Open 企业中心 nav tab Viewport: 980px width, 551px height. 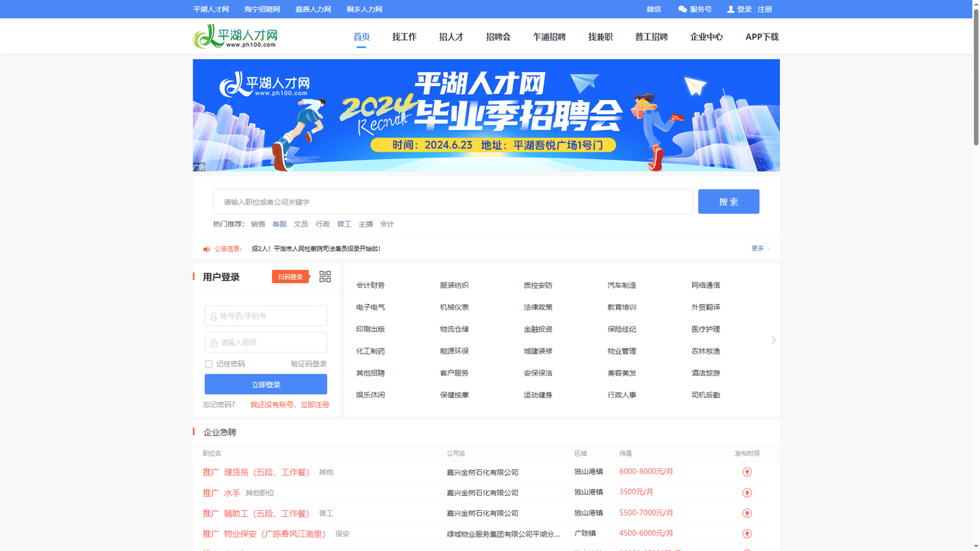click(706, 37)
